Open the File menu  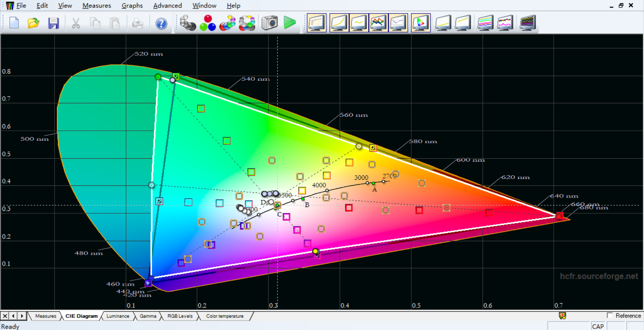click(21, 6)
